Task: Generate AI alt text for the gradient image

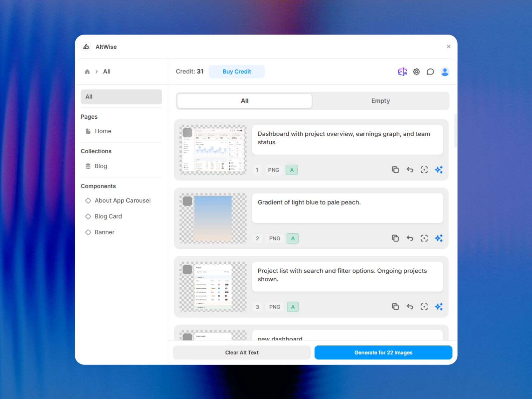Action: pos(439,238)
